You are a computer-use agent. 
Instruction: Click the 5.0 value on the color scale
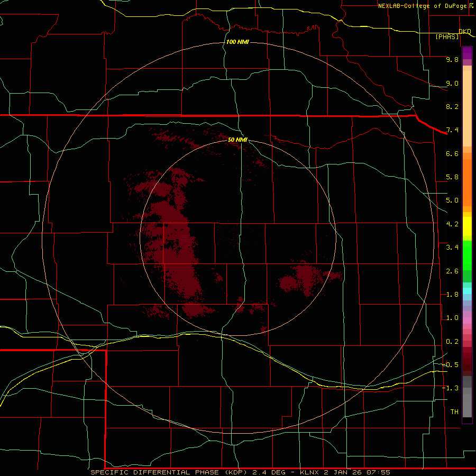coord(452,200)
